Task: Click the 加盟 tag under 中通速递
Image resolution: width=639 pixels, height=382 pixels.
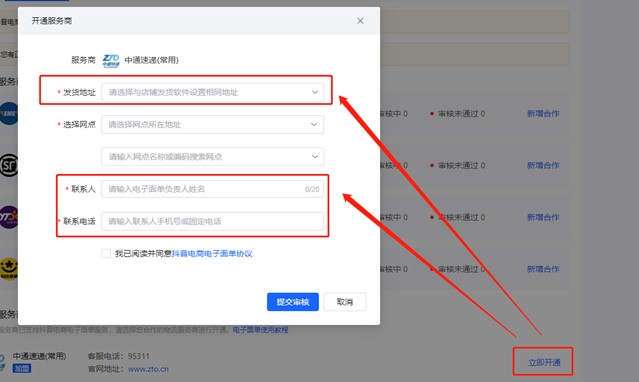Action: point(22,369)
